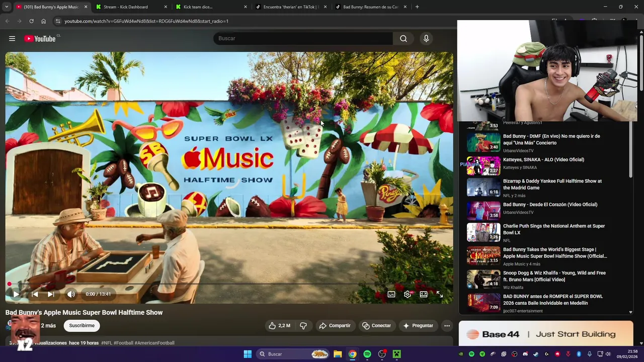This screenshot has width=644, height=362.
Task: Click the browser address bar URL
Action: tap(146, 21)
